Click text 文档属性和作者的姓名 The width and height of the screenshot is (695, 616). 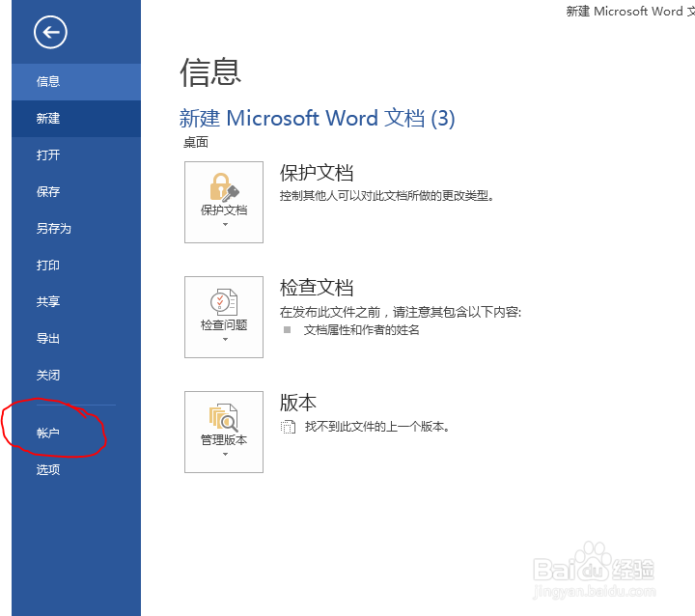coord(361,330)
